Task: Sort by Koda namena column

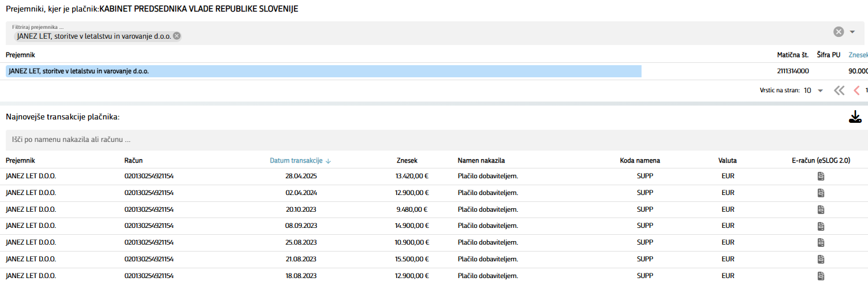Action: (x=640, y=160)
